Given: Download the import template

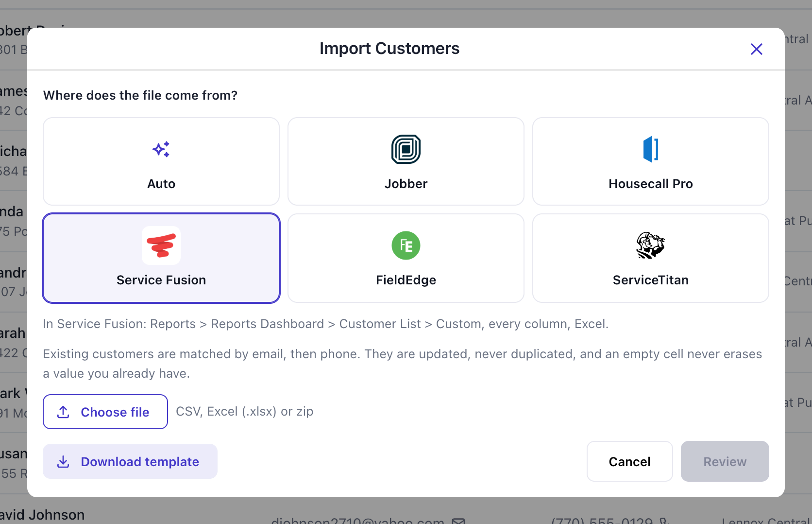Looking at the screenshot, I should click(130, 461).
